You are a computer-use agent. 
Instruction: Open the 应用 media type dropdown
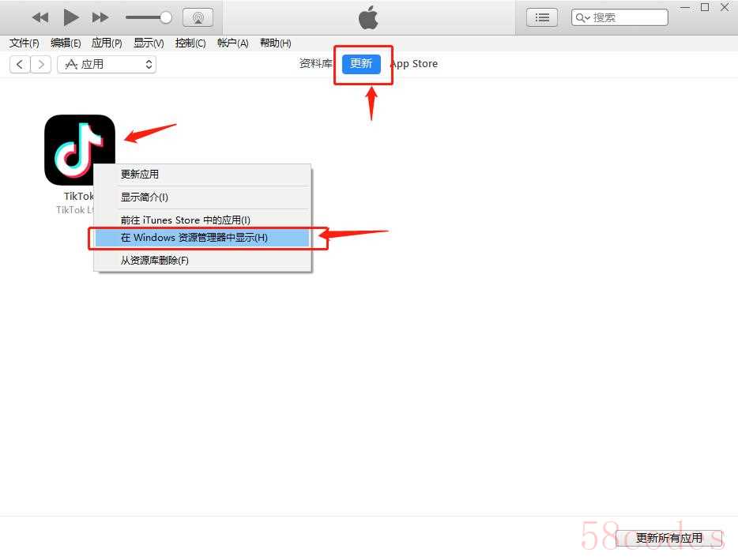click(x=107, y=64)
